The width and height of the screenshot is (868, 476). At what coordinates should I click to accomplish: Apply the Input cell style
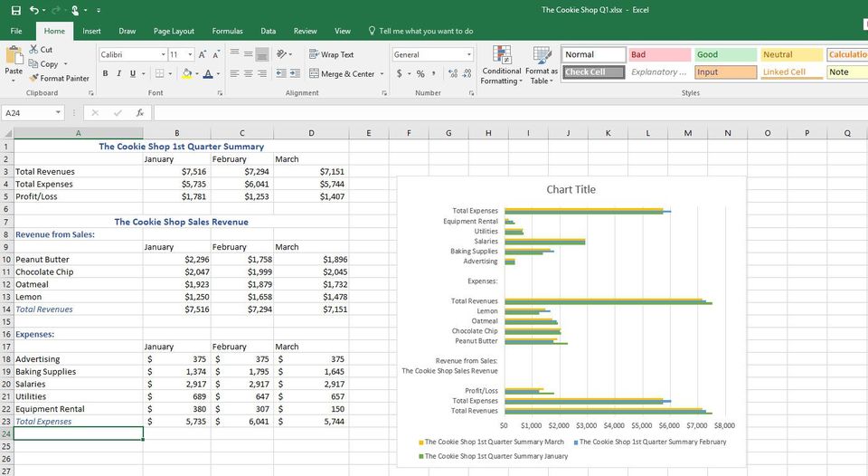[x=725, y=72]
